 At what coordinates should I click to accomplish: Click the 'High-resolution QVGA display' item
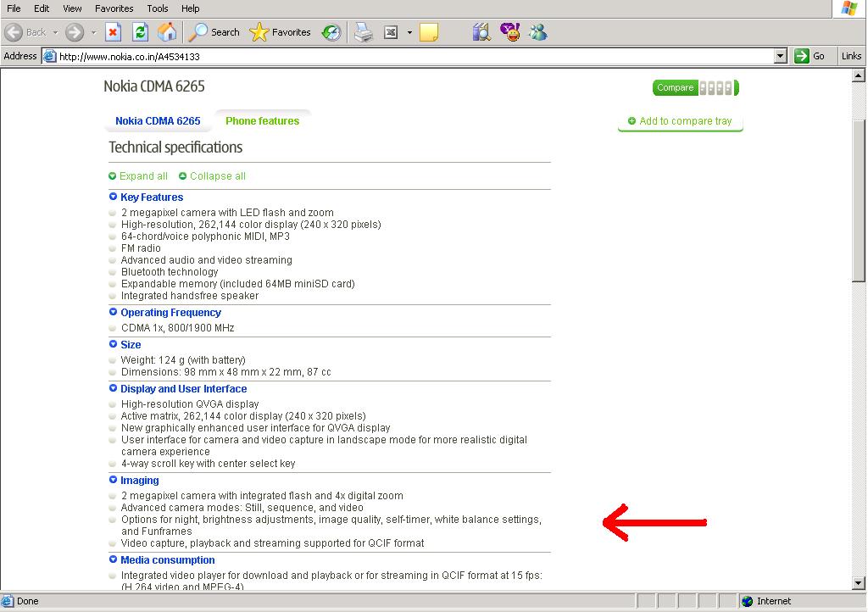coord(190,404)
